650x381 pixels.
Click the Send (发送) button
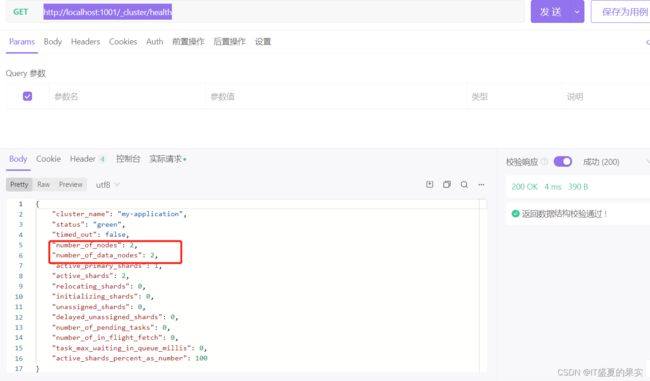[x=550, y=12]
